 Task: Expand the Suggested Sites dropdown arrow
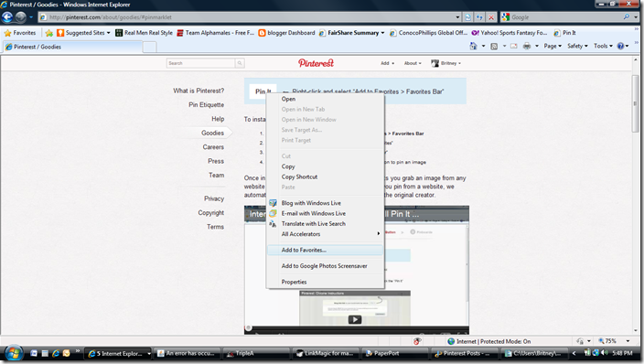tap(109, 33)
